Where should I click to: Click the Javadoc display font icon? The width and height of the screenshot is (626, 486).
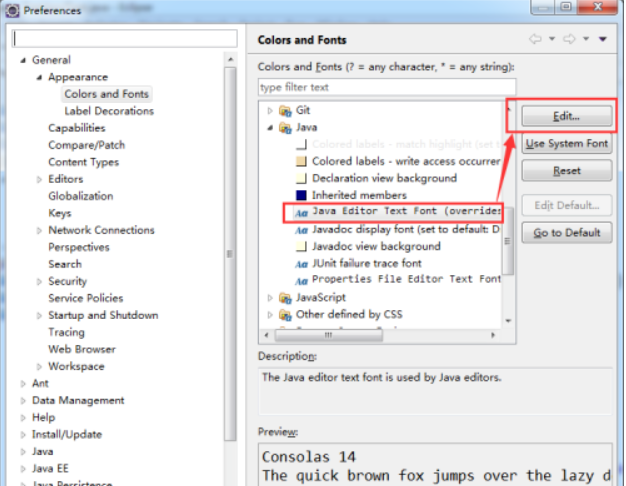coord(301,229)
